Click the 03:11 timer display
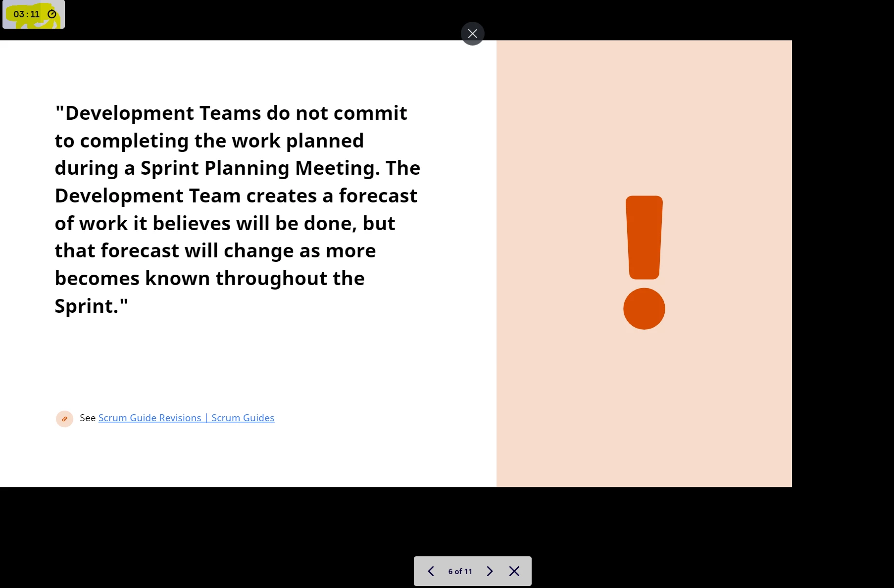Screen dimensions: 894x588 [x=27, y=14]
